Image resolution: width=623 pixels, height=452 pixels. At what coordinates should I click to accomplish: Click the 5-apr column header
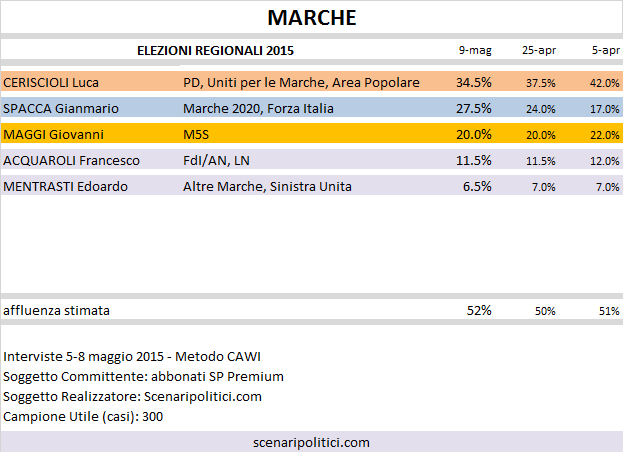pos(606,50)
